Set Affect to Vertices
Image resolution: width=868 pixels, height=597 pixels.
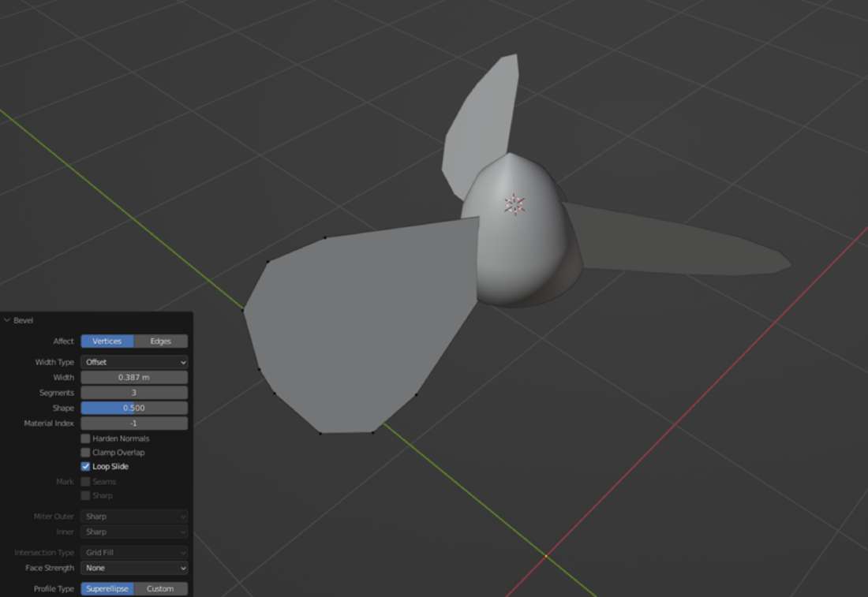(107, 341)
